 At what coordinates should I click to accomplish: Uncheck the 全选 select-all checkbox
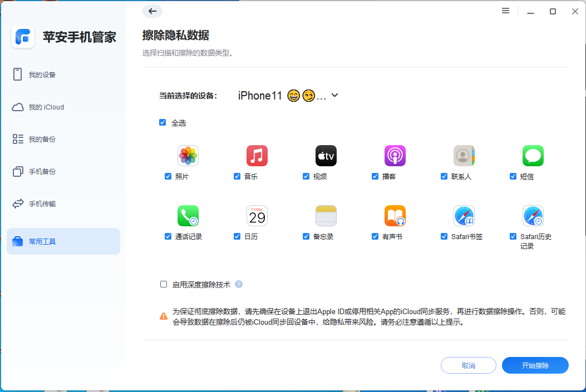[x=162, y=122]
